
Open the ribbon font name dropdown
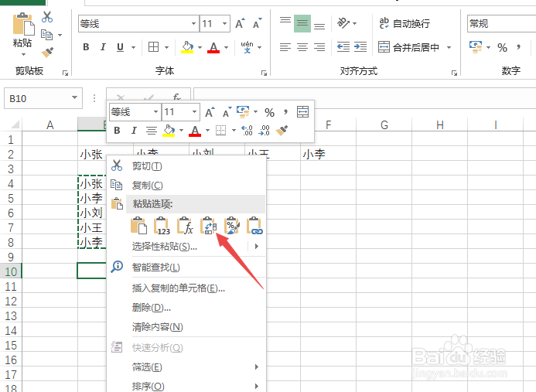click(193, 23)
